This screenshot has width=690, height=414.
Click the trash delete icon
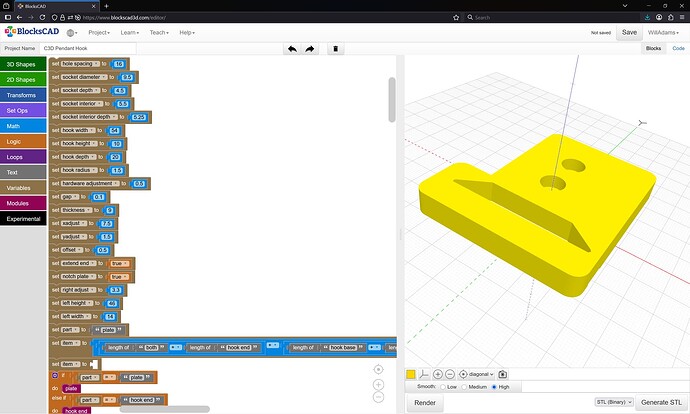click(336, 48)
